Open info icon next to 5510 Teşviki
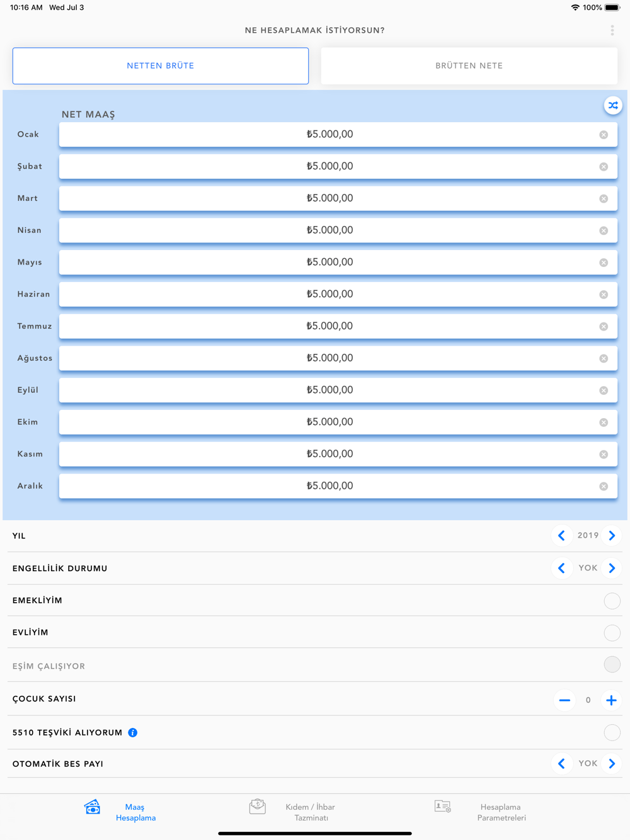This screenshot has height=840, width=630. pos(133,732)
